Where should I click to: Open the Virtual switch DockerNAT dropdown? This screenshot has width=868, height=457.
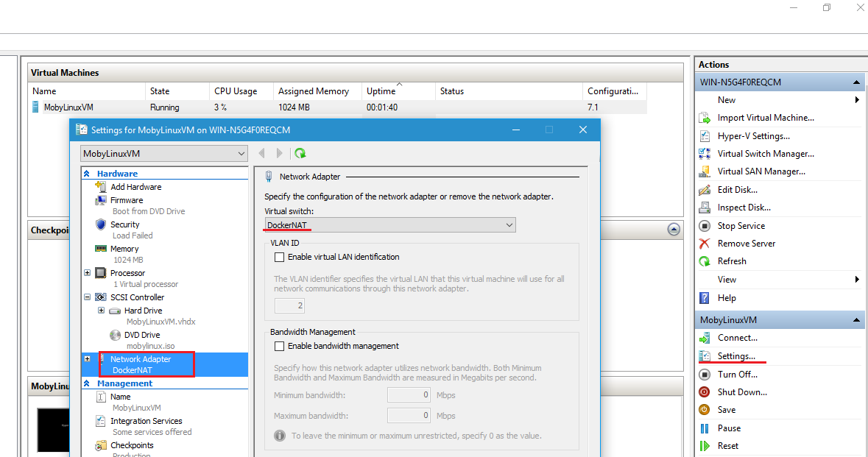[x=390, y=225]
